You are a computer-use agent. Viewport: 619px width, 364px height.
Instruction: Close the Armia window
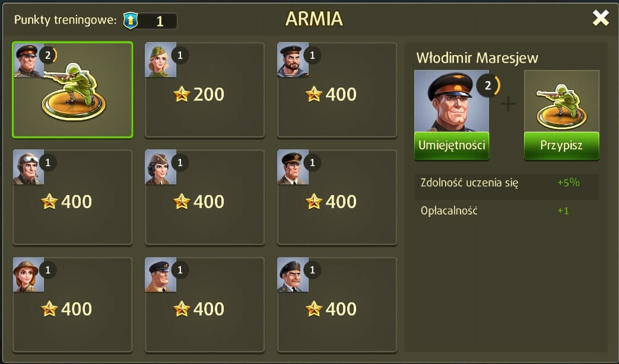click(x=601, y=18)
